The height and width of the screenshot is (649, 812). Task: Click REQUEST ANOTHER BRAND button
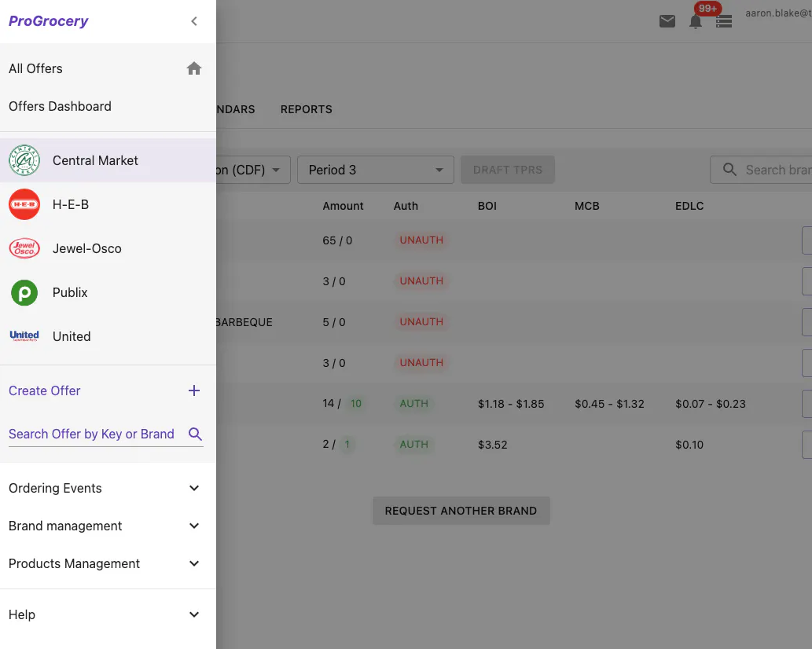(x=461, y=511)
